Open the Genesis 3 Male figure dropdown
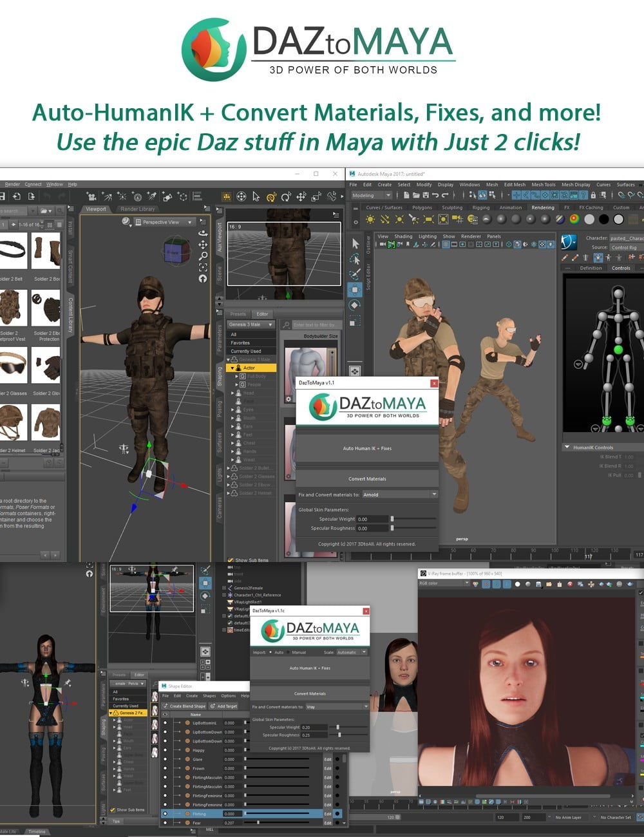Viewport: 644px width, 837px height. 251,324
